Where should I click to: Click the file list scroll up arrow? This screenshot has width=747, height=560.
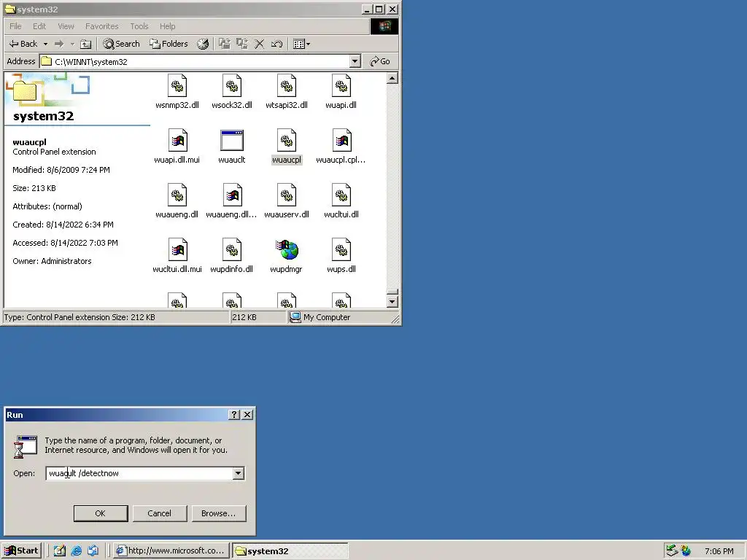coord(392,78)
